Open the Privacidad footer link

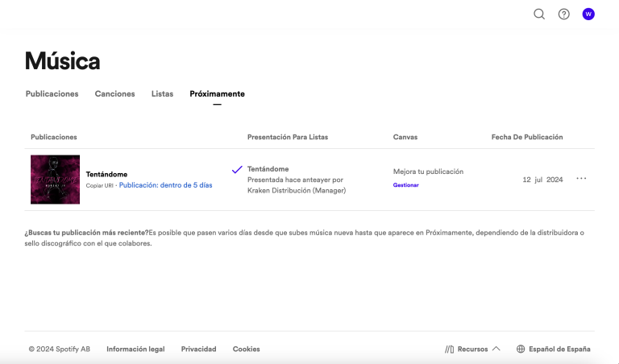click(198, 349)
